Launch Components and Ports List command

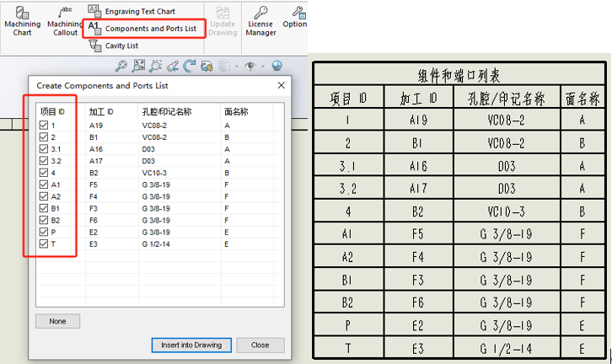(142, 28)
